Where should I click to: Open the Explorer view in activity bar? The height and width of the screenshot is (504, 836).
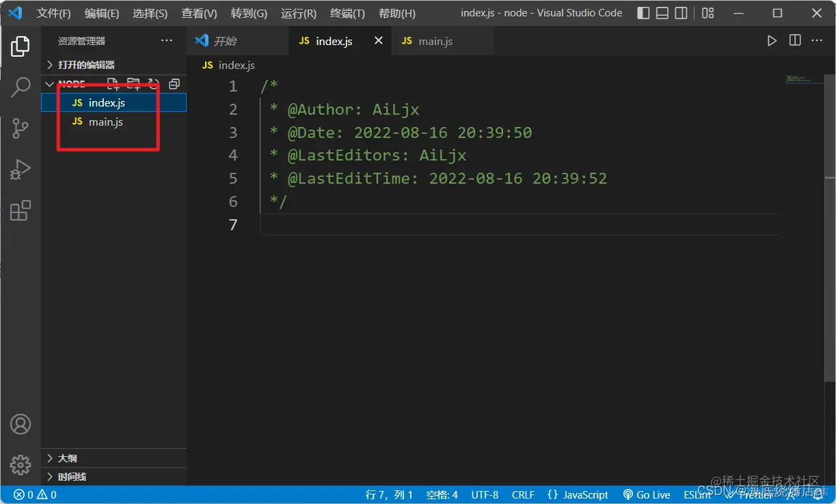coord(21,46)
